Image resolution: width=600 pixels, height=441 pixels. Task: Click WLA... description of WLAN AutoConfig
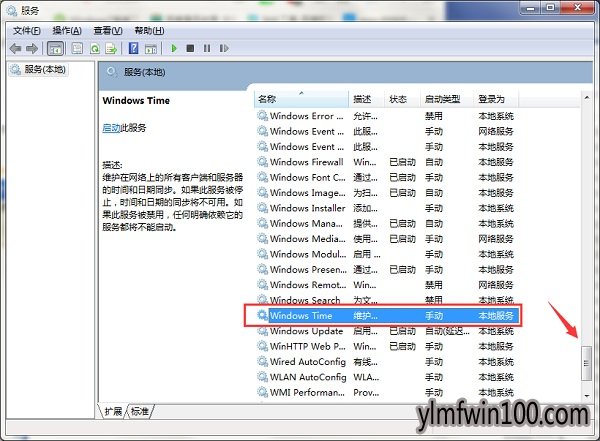(x=366, y=377)
